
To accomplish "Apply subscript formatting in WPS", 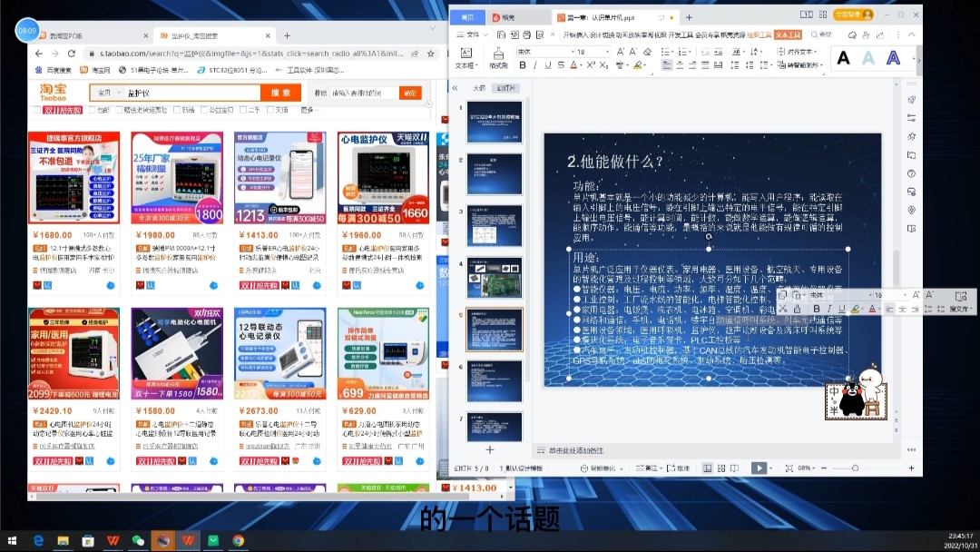I will tap(603, 65).
